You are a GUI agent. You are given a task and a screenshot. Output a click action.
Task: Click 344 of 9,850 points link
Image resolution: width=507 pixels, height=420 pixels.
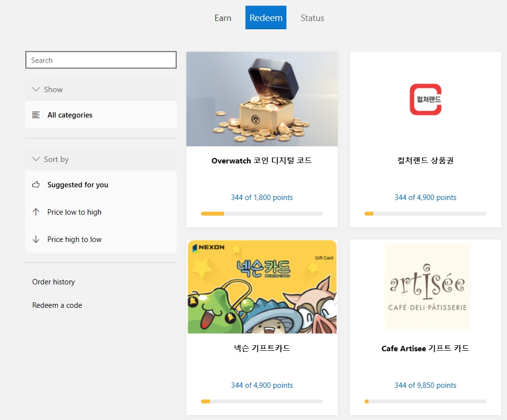pos(426,385)
